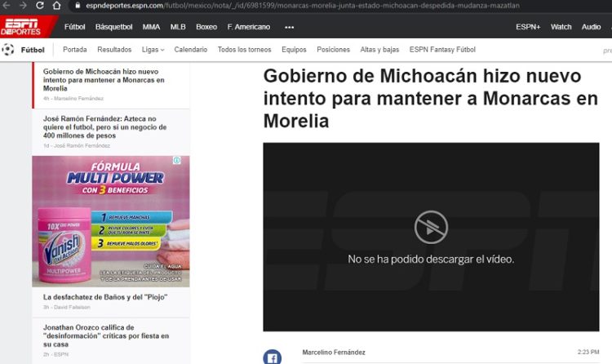Open the Fútbol top navigation item
Screen dimensions: 612x364
click(x=74, y=27)
